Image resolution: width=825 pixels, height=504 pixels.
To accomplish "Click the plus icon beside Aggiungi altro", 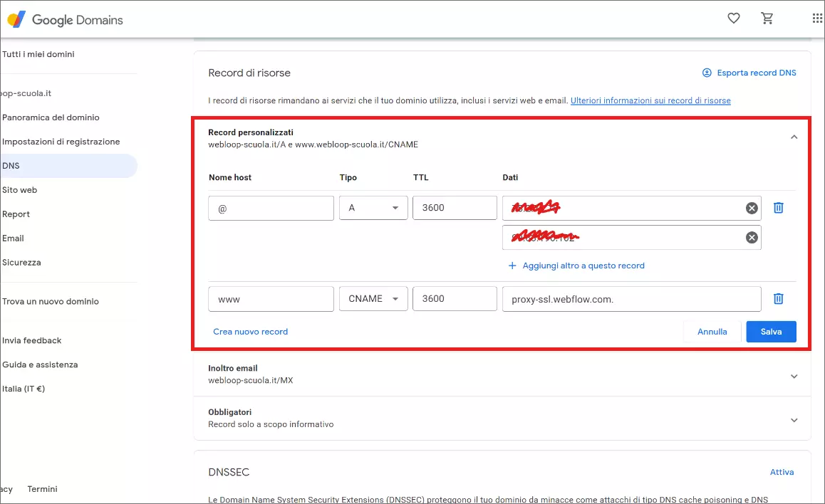I will (x=512, y=266).
